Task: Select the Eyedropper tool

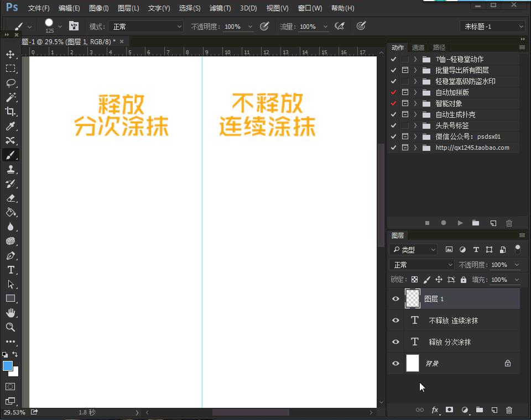Action: click(x=12, y=126)
